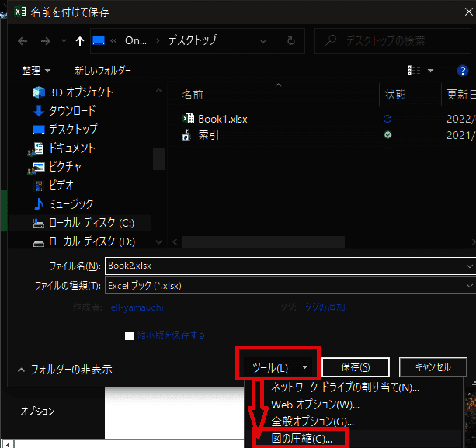Click the back navigation arrow
Screen dimensions: 476x448
coord(23,40)
